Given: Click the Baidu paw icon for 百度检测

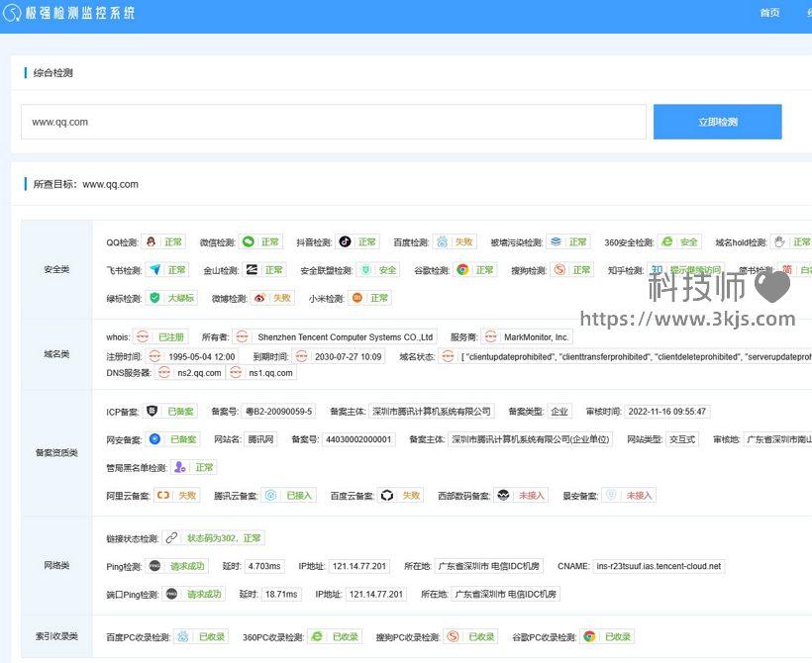Looking at the screenshot, I should pos(442,241).
